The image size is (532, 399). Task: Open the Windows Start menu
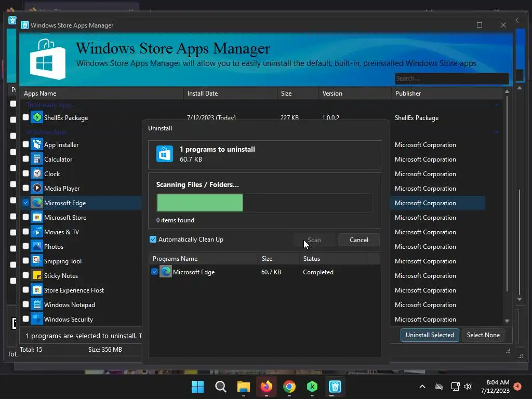[x=197, y=387]
